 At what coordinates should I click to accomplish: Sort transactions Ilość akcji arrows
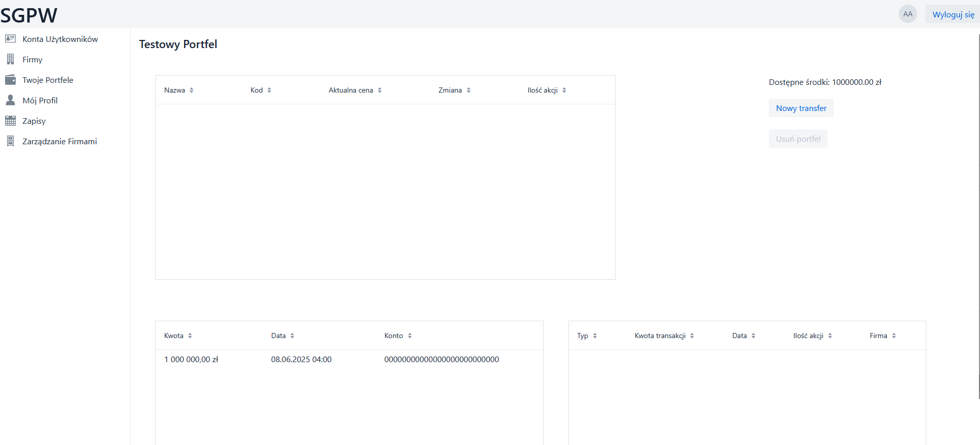[830, 336]
